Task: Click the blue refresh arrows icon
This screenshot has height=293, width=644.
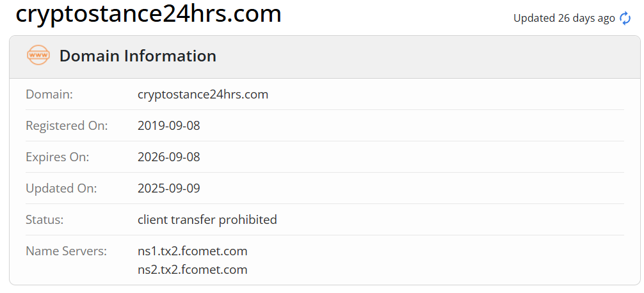Action: 625,18
